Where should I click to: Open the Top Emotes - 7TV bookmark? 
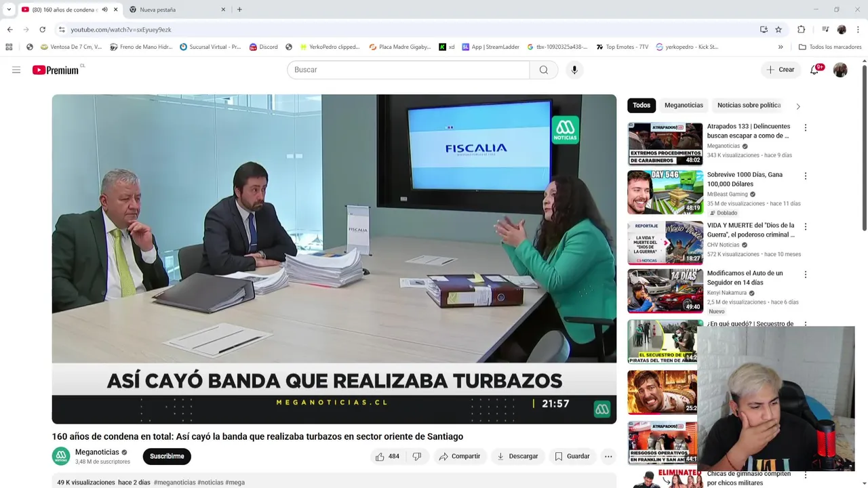622,47
